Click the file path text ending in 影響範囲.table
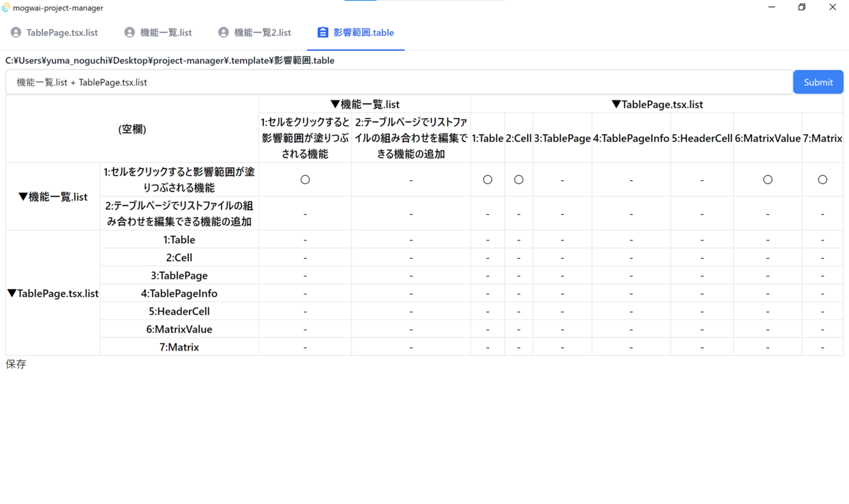 (170, 61)
